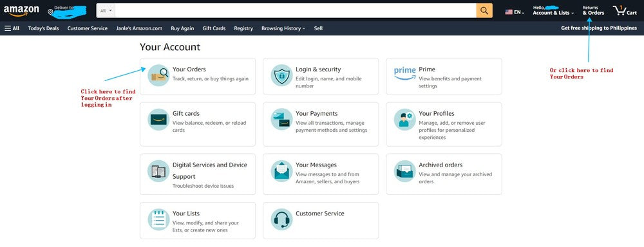The width and height of the screenshot is (644, 247).
Task: Open the Gift cards card title
Action: click(186, 114)
